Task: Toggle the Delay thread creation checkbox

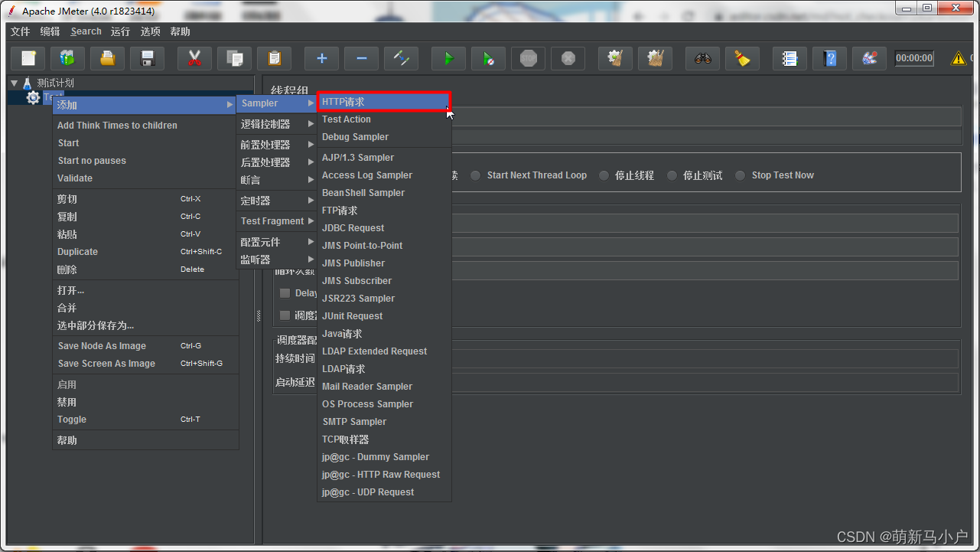Action: click(285, 293)
